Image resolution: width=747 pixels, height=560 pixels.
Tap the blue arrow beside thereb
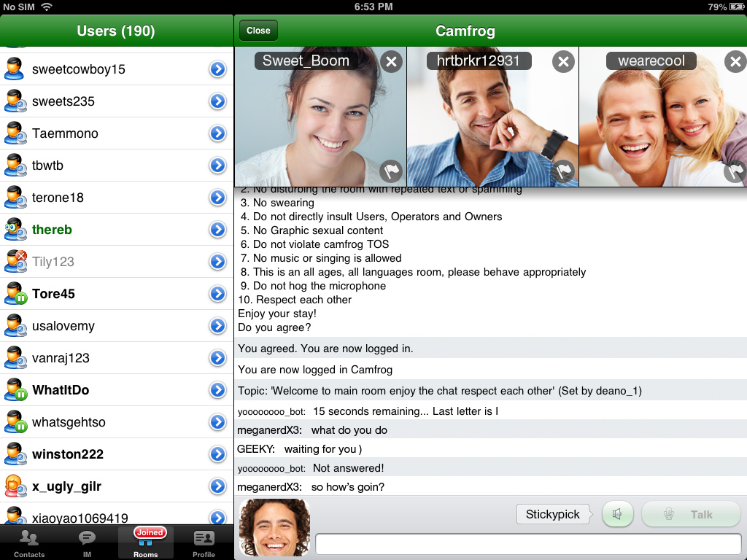pyautogui.click(x=217, y=230)
